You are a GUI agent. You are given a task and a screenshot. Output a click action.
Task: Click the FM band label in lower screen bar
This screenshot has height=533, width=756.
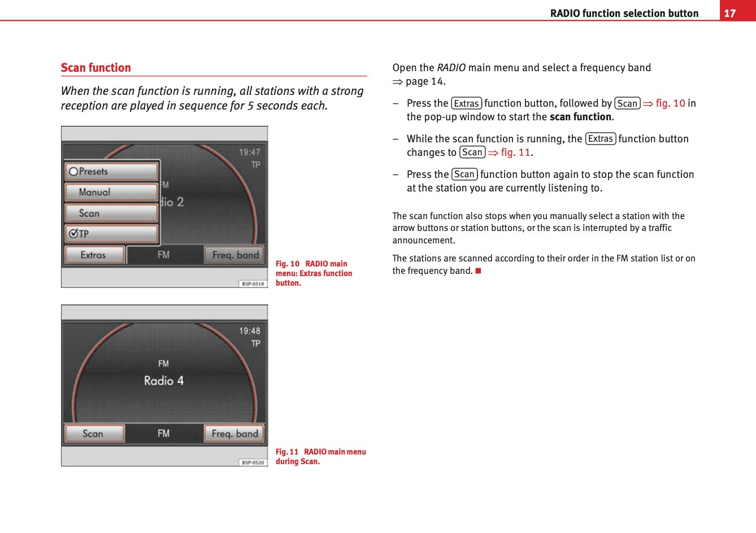[x=163, y=434]
